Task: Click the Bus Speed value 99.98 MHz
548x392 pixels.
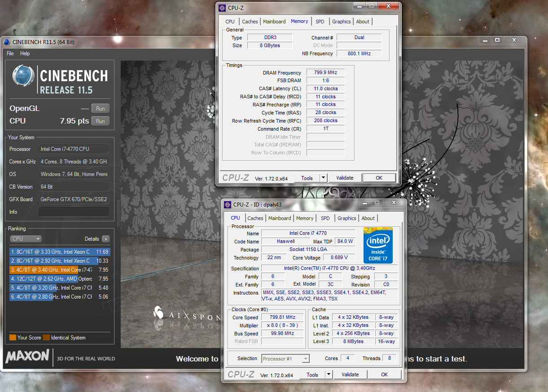Action: point(282,334)
